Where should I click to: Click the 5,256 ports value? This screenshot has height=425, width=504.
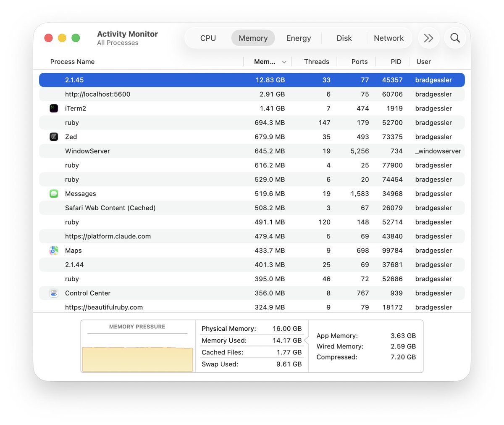360,151
